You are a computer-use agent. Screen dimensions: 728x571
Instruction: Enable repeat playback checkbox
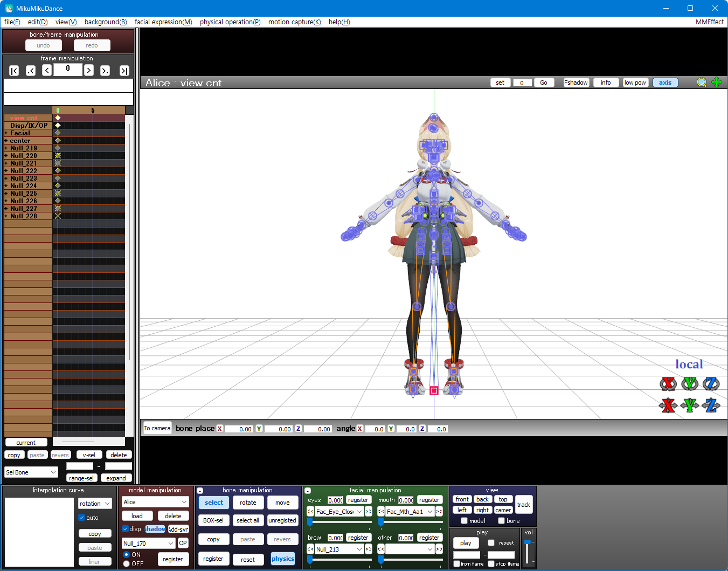click(x=491, y=543)
